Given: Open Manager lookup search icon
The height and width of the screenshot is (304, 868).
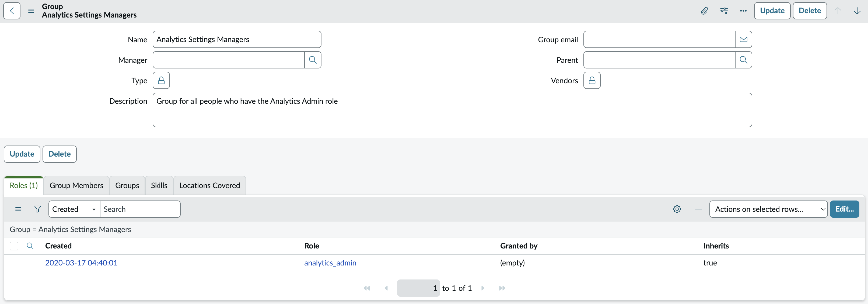Looking at the screenshot, I should pyautogui.click(x=313, y=60).
